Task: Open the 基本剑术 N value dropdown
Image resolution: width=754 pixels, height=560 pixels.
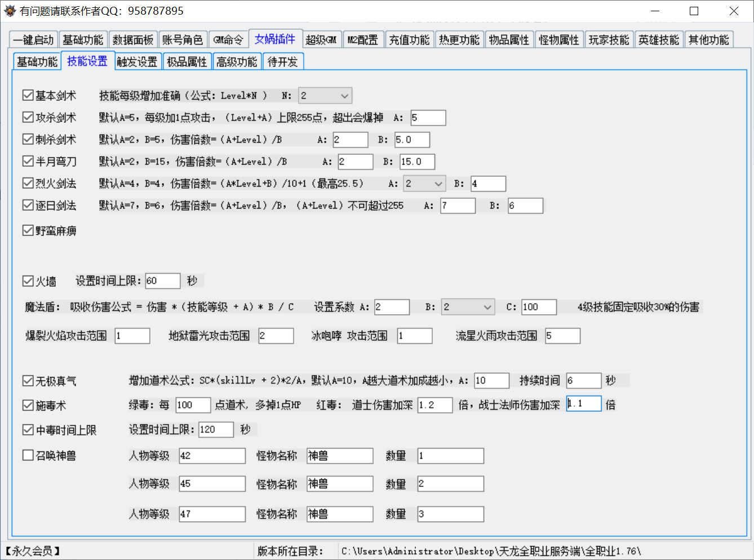Action: pyautogui.click(x=325, y=96)
